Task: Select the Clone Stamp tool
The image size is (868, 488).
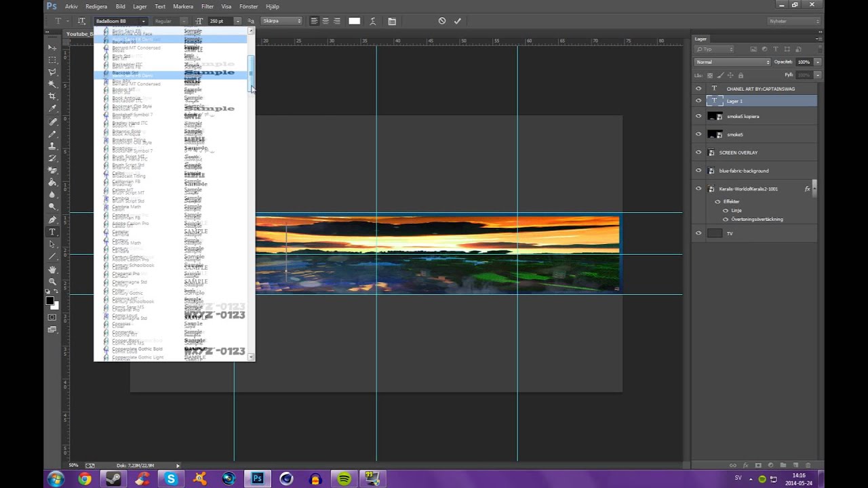Action: click(52, 146)
